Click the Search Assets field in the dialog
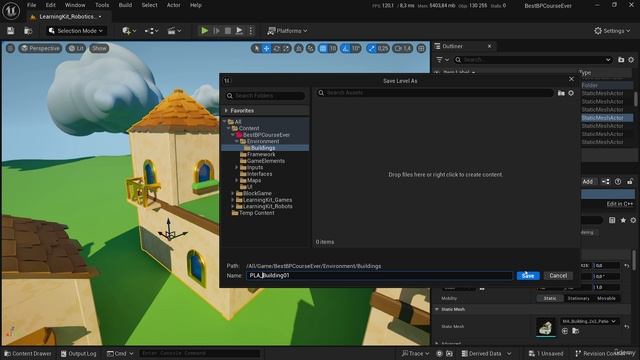Image resolution: width=640 pixels, height=360 pixels. [x=435, y=93]
